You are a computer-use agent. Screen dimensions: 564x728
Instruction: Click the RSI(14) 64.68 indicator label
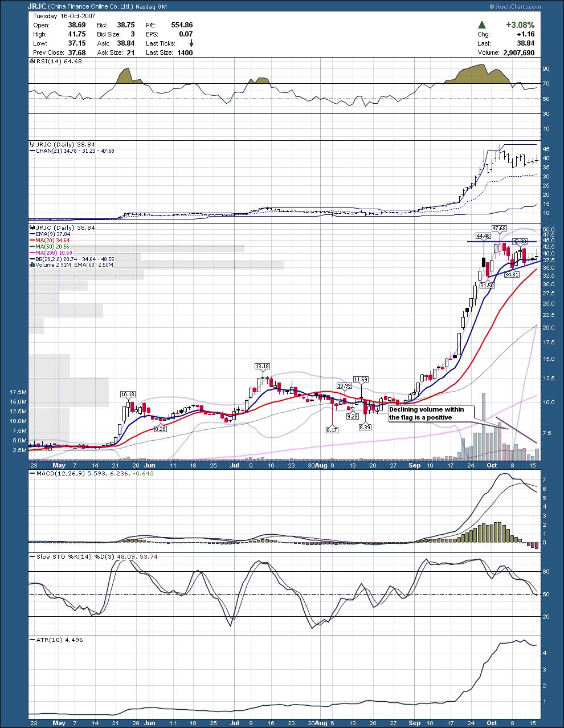pyautogui.click(x=59, y=61)
